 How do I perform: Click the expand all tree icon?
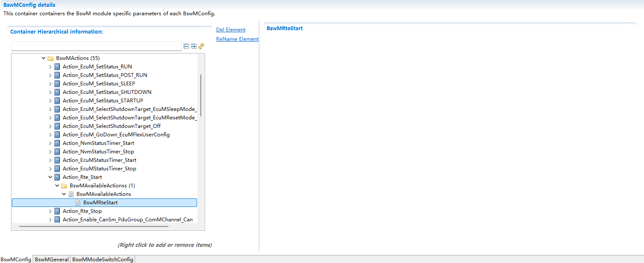194,46
